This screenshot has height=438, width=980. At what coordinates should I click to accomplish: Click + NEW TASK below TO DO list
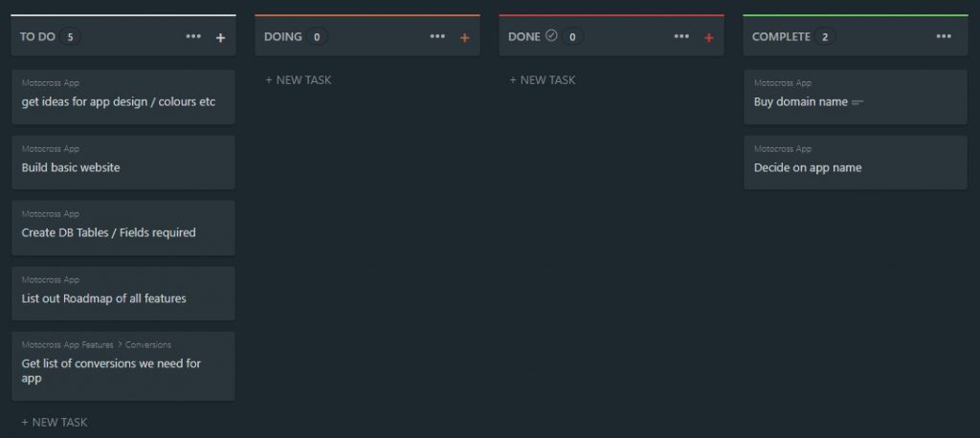[x=55, y=422]
